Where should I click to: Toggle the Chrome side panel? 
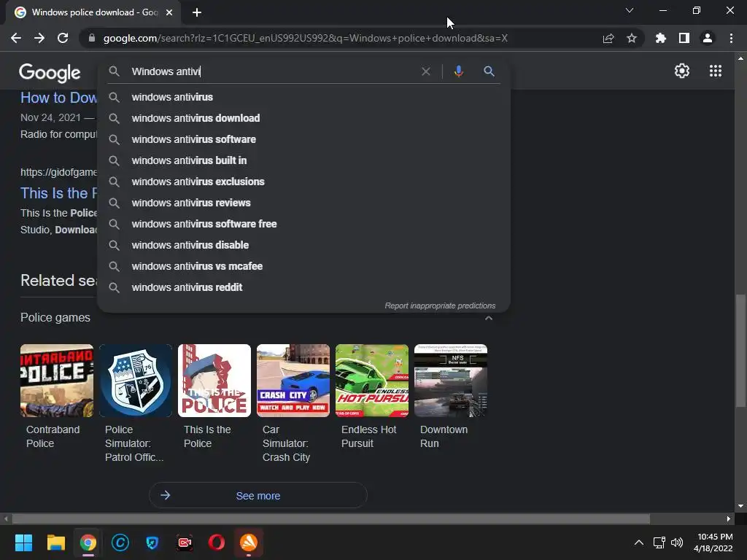point(684,39)
